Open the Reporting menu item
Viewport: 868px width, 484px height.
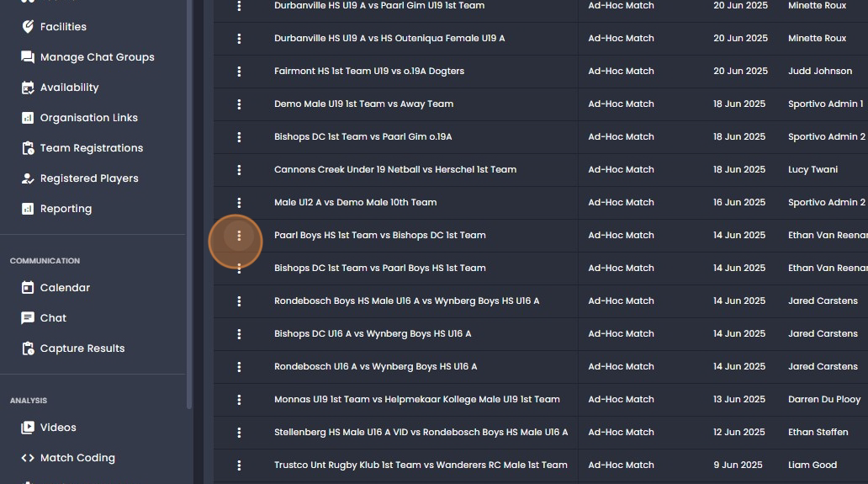pos(66,209)
